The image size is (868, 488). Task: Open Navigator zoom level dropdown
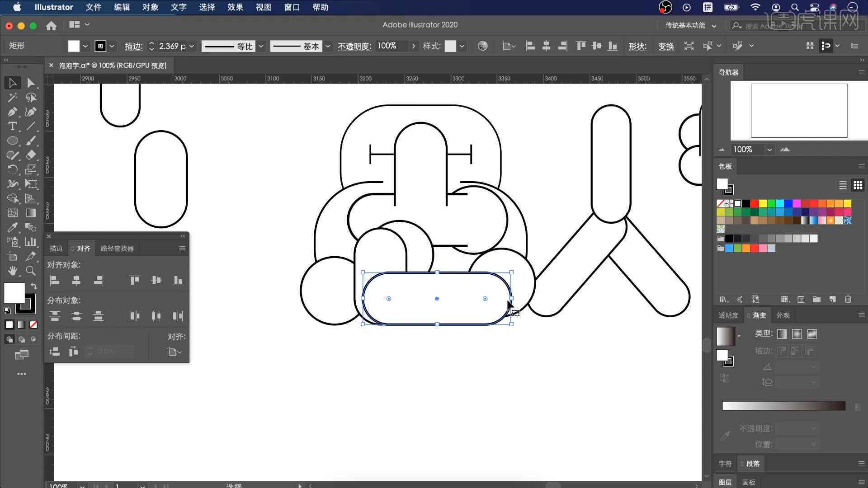[x=769, y=150]
